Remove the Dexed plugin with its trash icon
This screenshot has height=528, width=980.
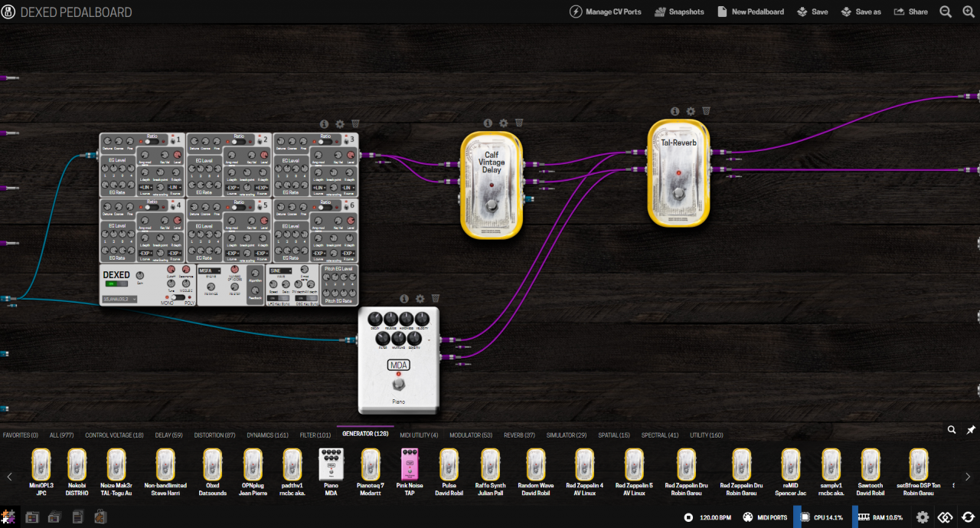pyautogui.click(x=355, y=124)
